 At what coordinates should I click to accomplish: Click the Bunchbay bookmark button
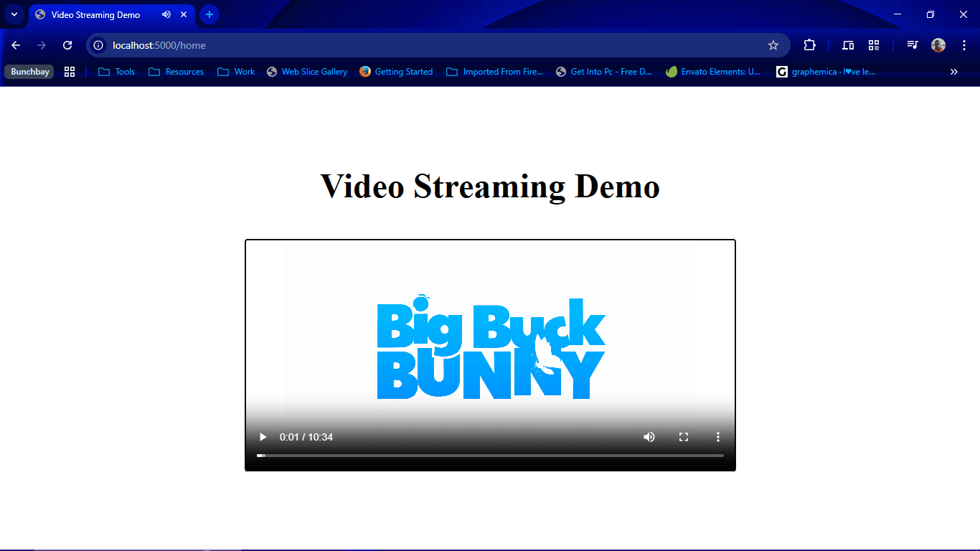[29, 72]
